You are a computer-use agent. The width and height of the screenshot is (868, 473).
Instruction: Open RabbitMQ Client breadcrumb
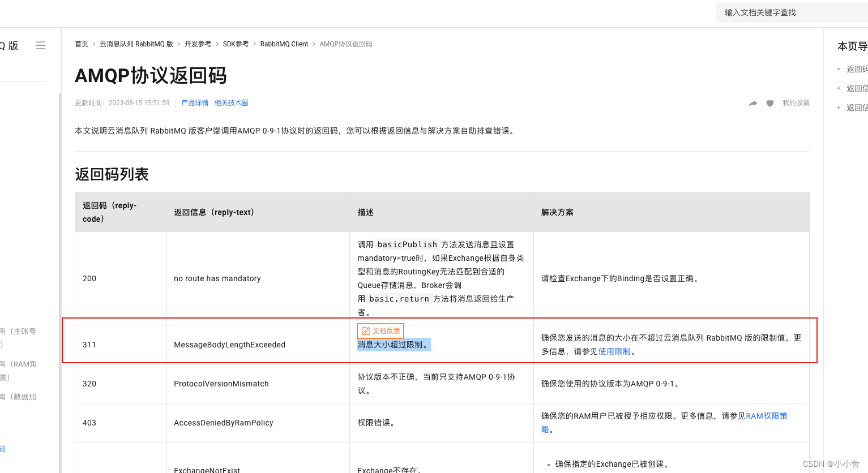coord(284,44)
